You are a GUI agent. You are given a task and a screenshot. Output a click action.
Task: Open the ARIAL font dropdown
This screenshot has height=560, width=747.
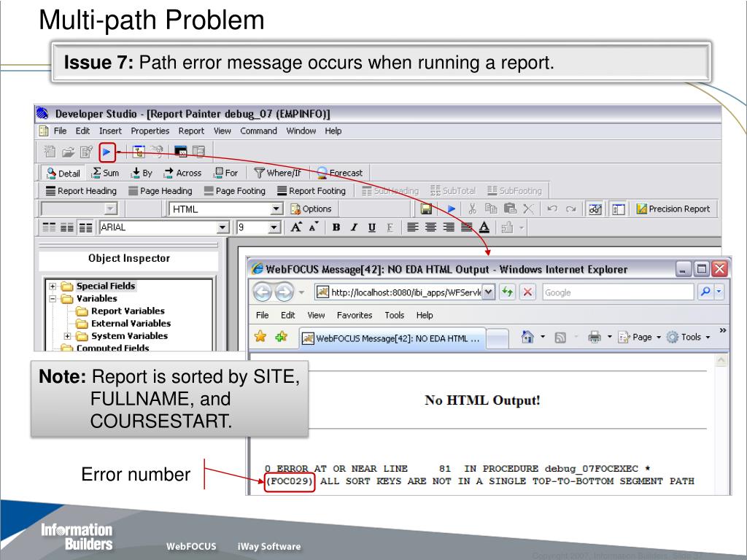tap(222, 227)
